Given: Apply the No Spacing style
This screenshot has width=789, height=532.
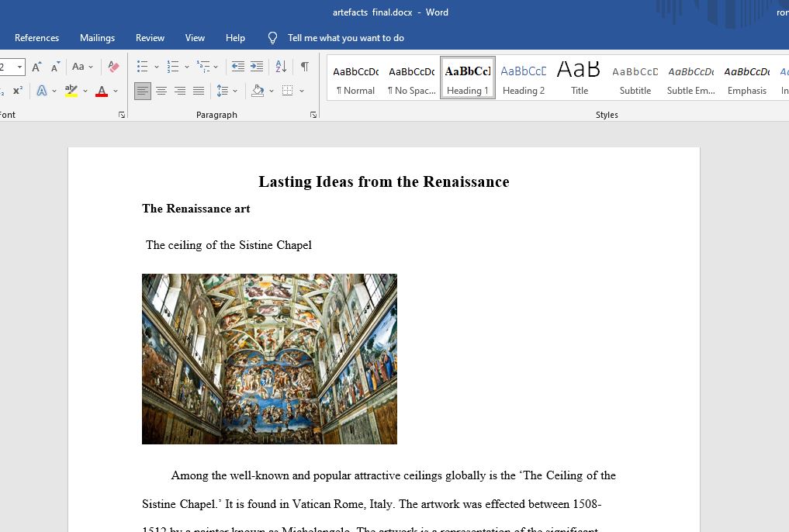Looking at the screenshot, I should (x=412, y=78).
